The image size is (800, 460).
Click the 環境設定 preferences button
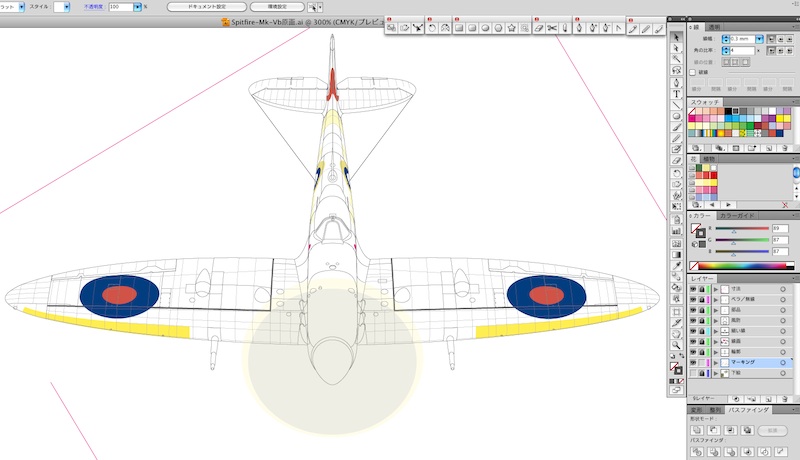click(x=277, y=7)
